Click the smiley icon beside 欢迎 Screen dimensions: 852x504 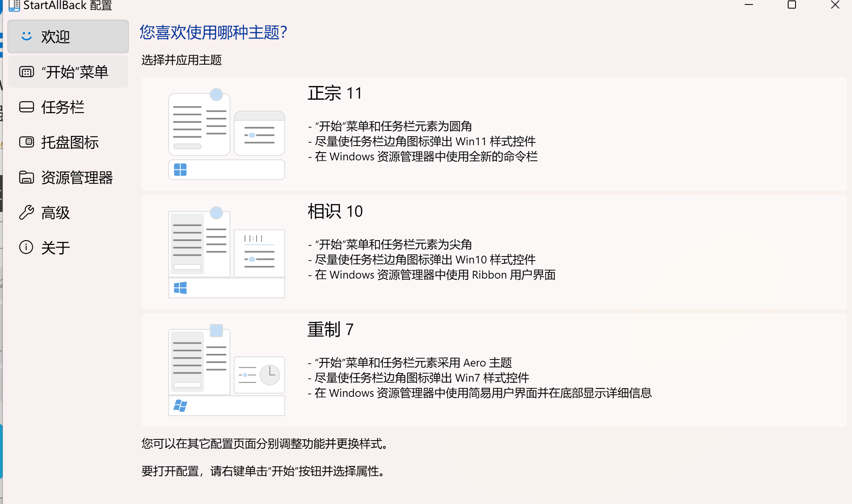pyautogui.click(x=27, y=36)
